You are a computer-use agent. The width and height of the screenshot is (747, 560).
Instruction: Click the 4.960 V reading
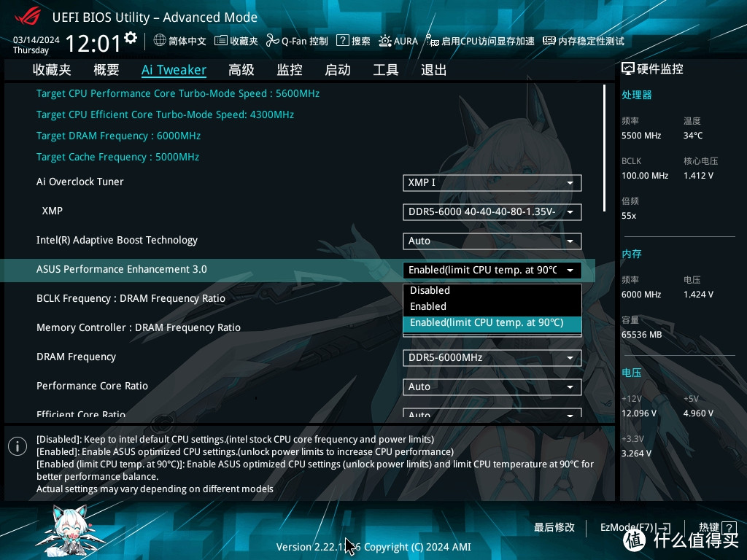coord(698,413)
